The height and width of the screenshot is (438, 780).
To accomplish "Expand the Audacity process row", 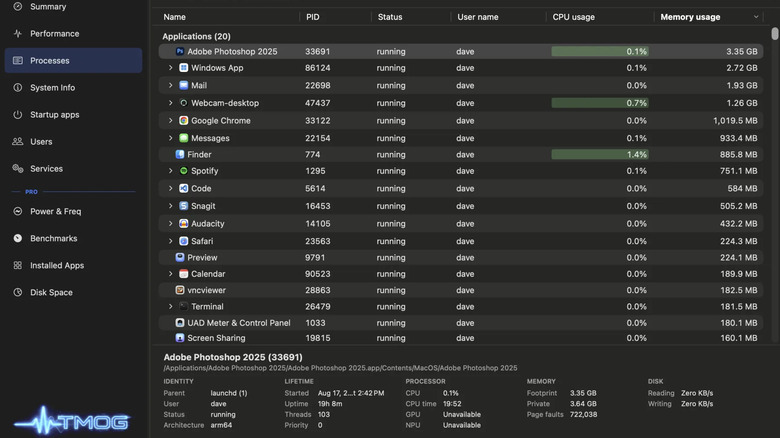I will pos(170,223).
